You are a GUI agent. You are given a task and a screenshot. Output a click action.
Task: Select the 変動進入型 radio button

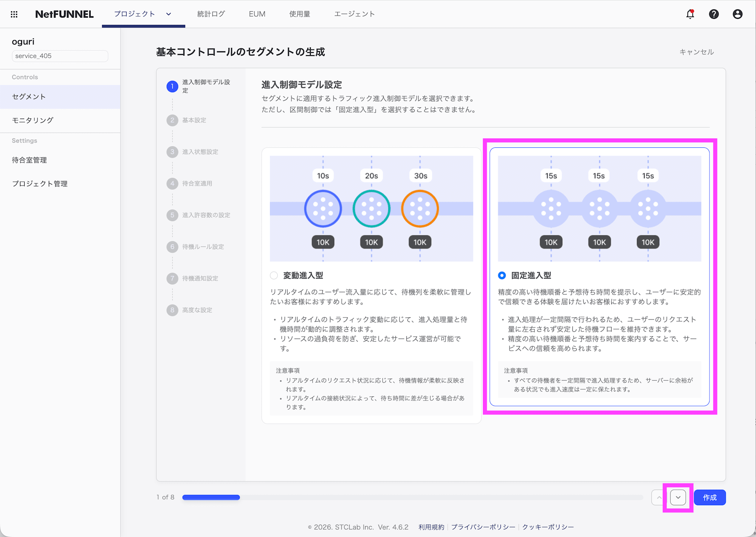274,275
